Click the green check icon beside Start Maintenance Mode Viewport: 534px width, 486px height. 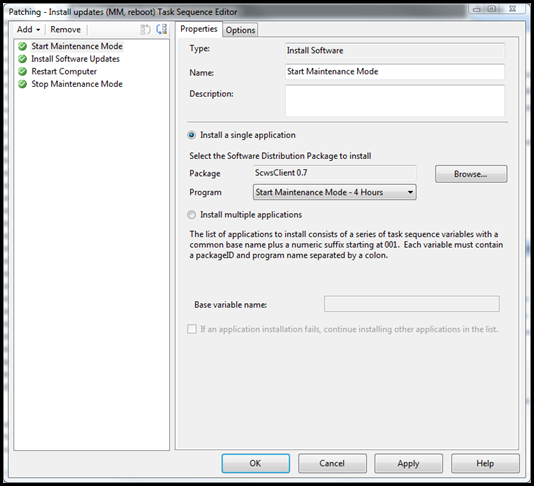22,46
